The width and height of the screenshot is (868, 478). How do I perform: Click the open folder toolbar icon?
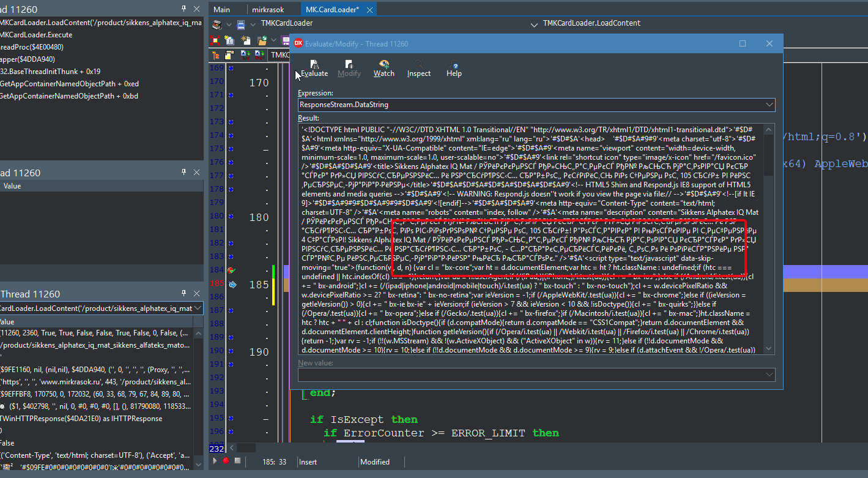262,40
